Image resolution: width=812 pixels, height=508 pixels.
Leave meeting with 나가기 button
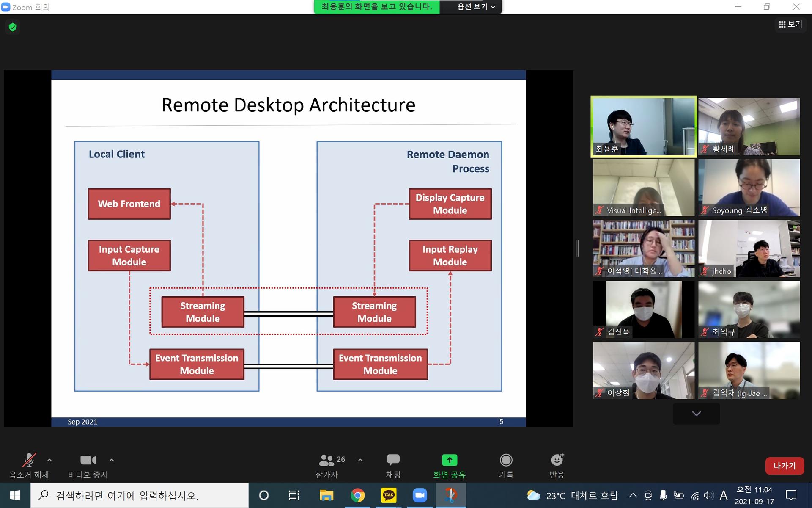[785, 466]
